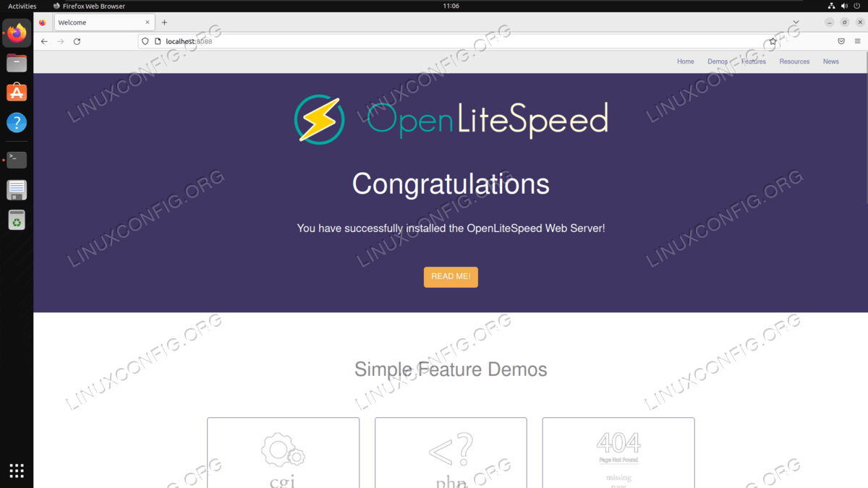View site information icon beside localhost URL

[157, 41]
